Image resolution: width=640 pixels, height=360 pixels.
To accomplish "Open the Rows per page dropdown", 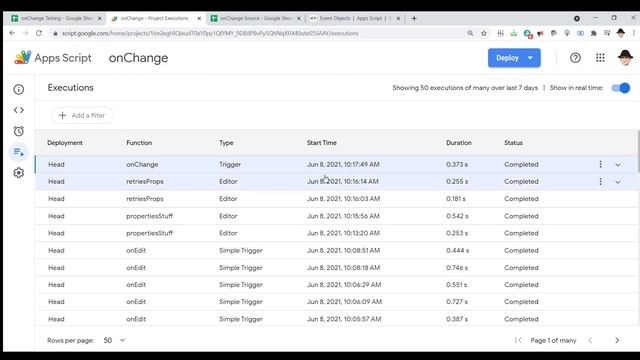I will point(114,340).
